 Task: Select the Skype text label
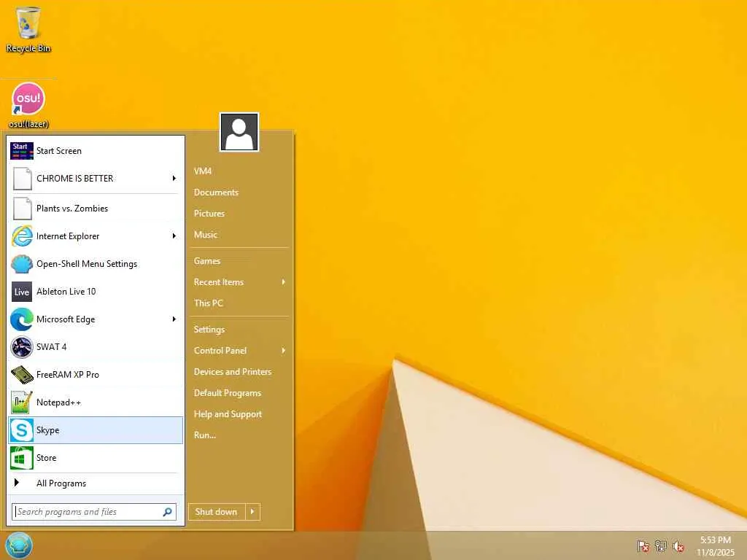pos(47,430)
